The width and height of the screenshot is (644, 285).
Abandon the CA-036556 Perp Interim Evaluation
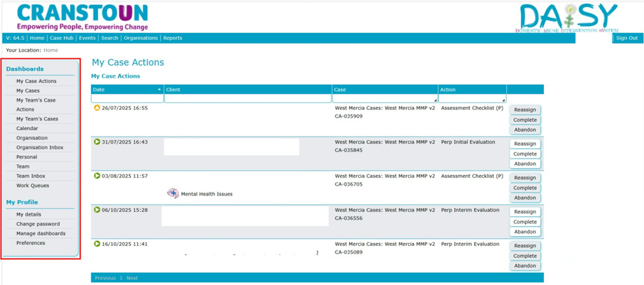click(525, 232)
